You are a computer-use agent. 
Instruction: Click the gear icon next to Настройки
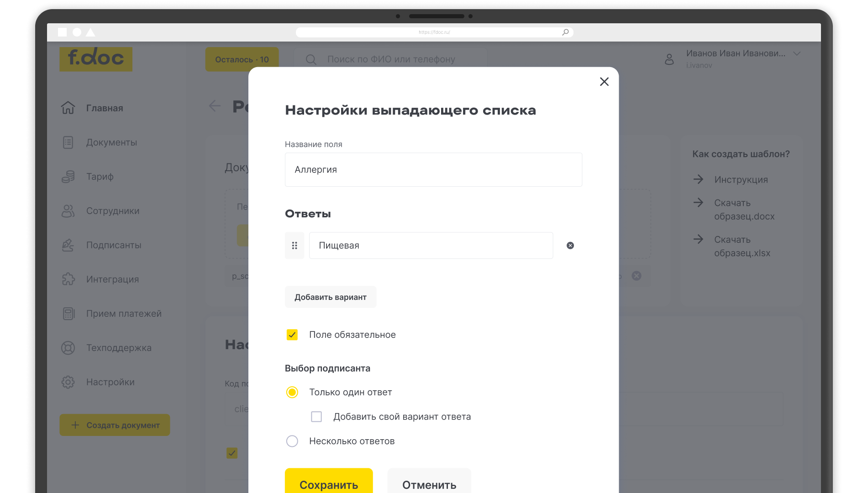click(x=68, y=382)
